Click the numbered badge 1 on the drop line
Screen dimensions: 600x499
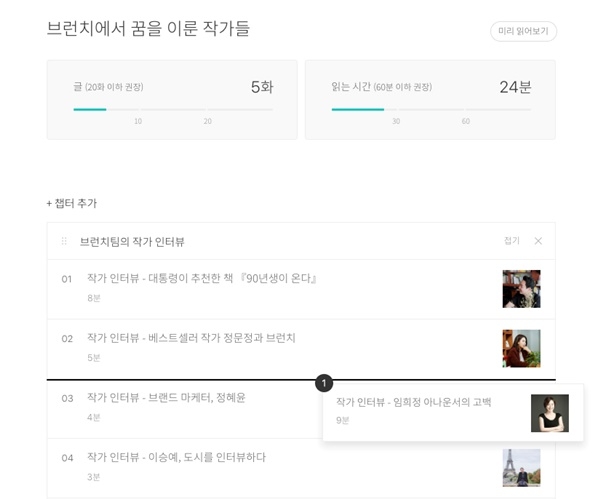click(324, 383)
